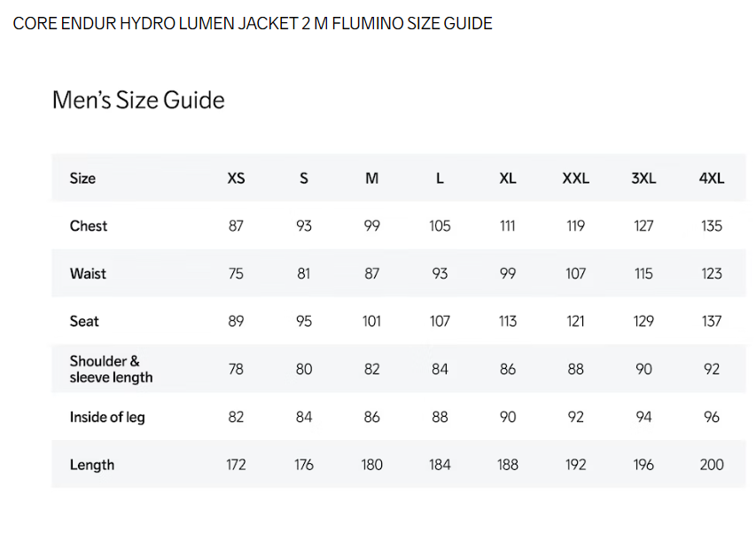Click the 'Length' row label
The image size is (756, 534).
(92, 465)
